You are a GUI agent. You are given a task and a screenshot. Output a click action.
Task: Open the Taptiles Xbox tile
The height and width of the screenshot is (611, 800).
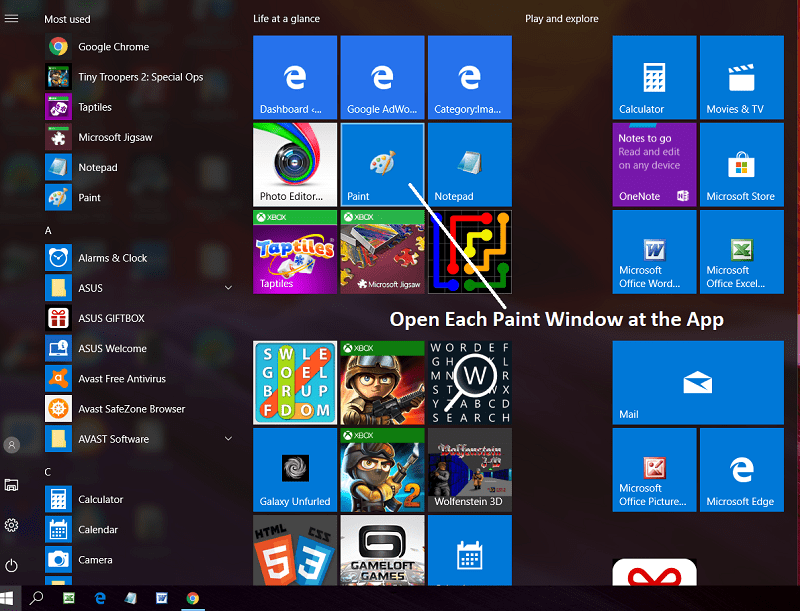pyautogui.click(x=295, y=252)
